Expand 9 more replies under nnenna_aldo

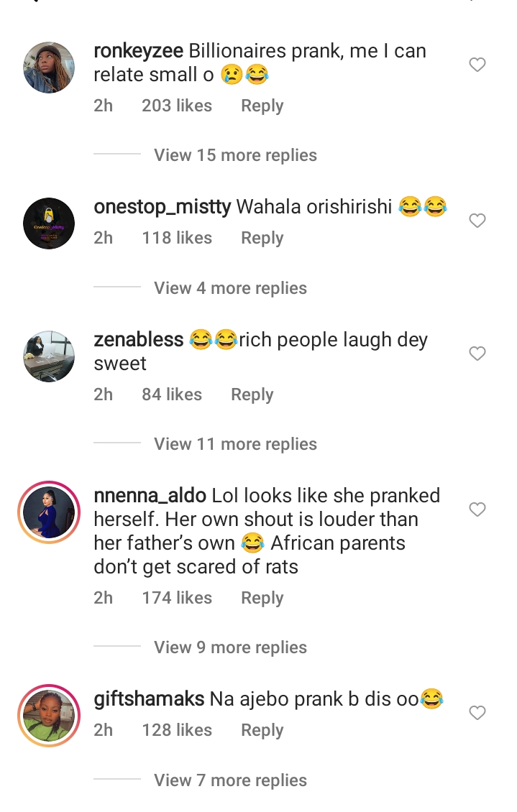[x=230, y=647]
